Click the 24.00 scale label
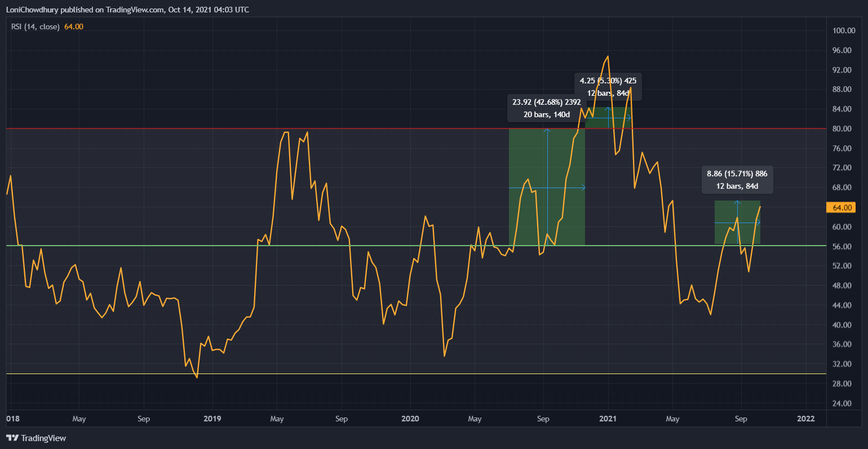 (x=842, y=403)
